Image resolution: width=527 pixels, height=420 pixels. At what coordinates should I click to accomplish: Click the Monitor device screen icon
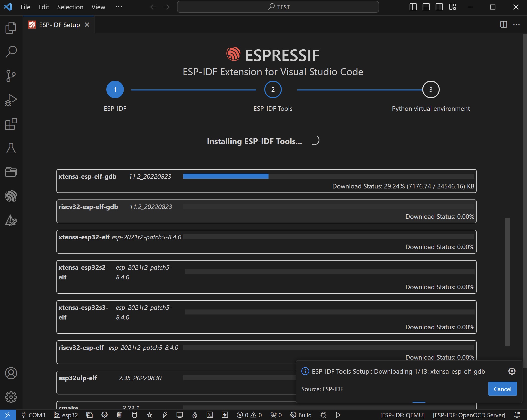(180, 415)
